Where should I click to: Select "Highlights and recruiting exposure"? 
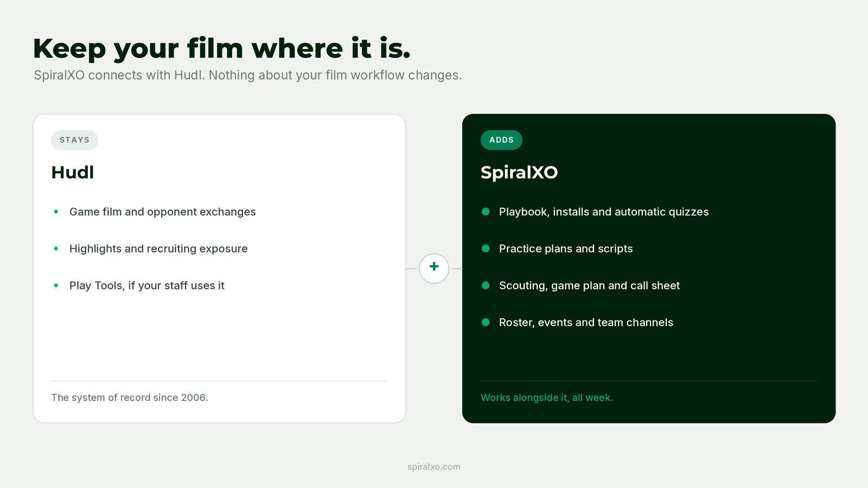(x=158, y=249)
